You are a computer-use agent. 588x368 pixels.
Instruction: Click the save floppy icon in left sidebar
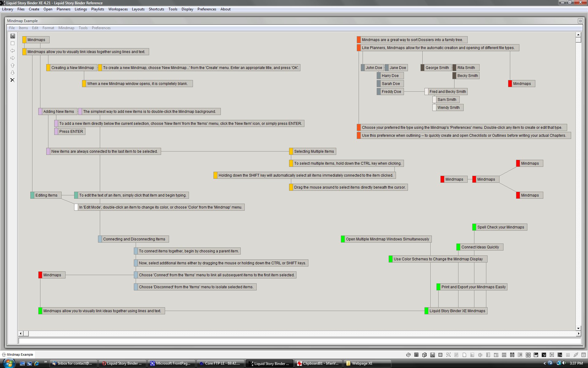[x=13, y=36]
